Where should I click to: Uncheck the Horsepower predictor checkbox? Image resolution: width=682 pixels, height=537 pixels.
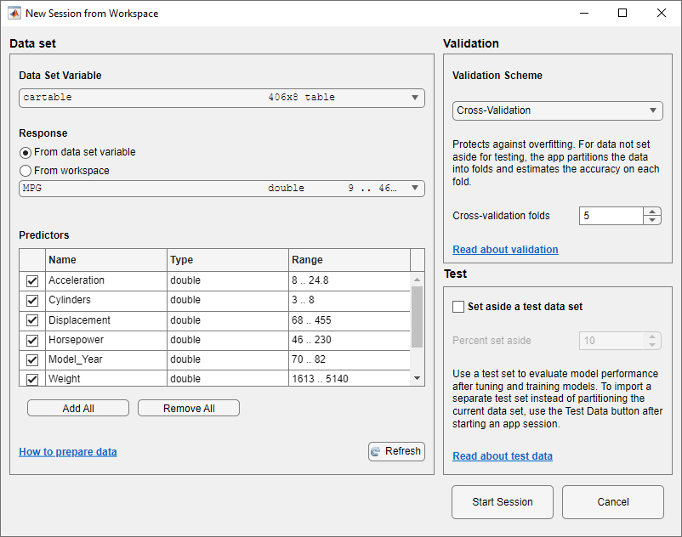pyautogui.click(x=32, y=340)
